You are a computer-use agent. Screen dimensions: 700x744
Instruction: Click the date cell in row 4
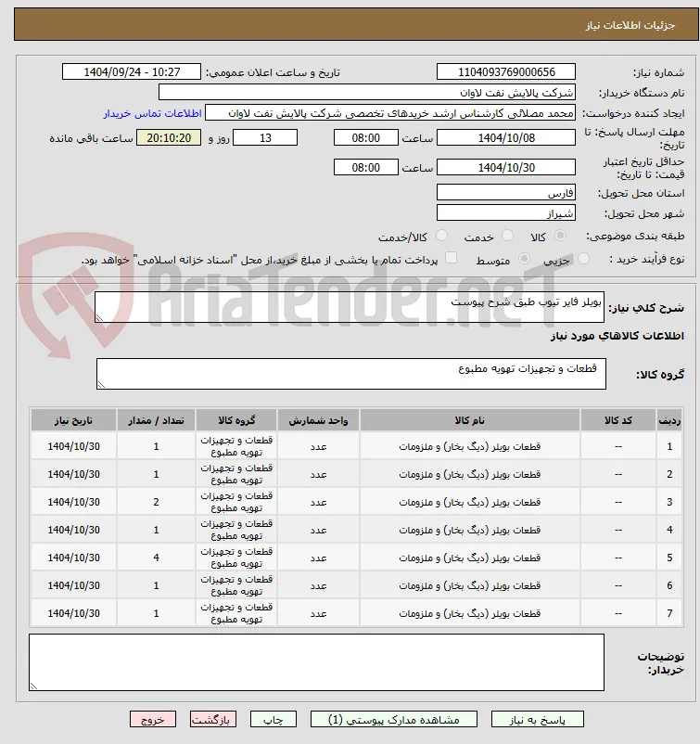coord(73,530)
